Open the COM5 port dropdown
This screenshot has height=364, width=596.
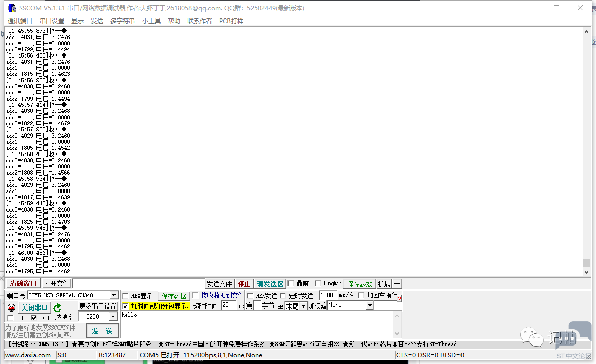click(x=113, y=295)
